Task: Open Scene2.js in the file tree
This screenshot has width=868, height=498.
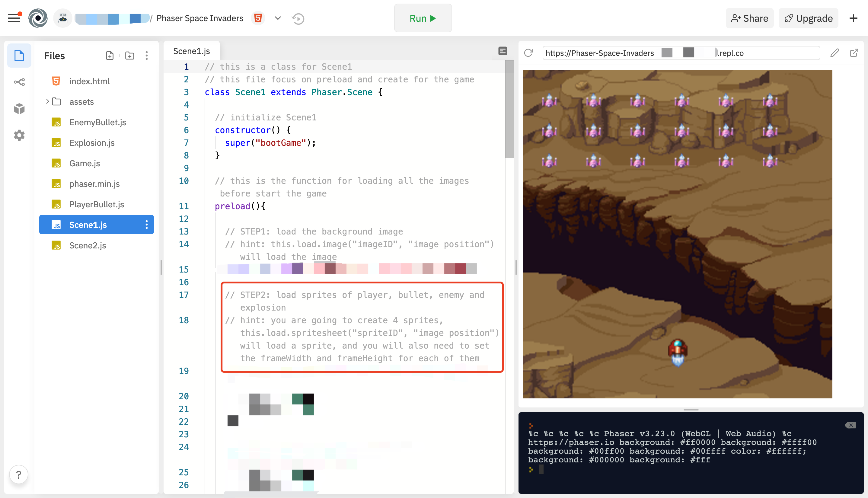Action: (x=88, y=245)
